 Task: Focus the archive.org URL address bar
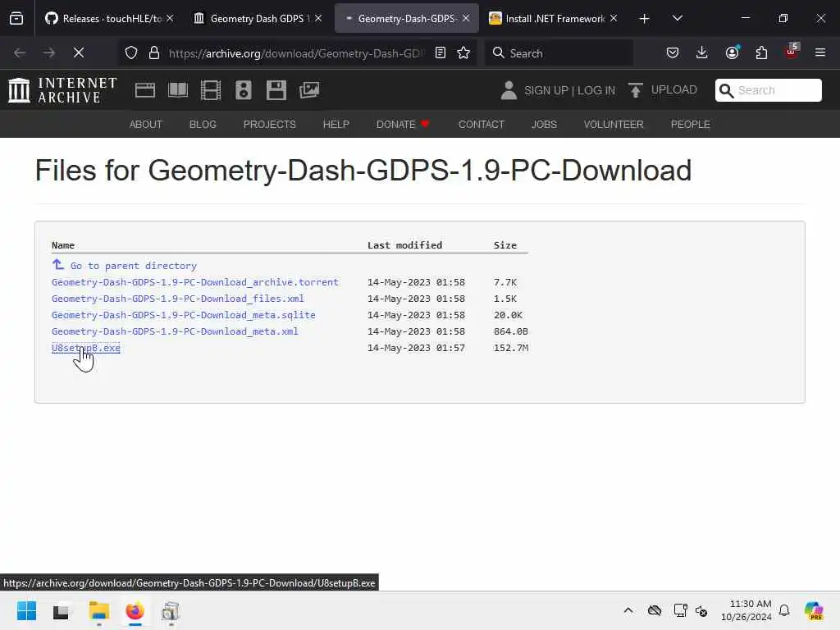[296, 53]
